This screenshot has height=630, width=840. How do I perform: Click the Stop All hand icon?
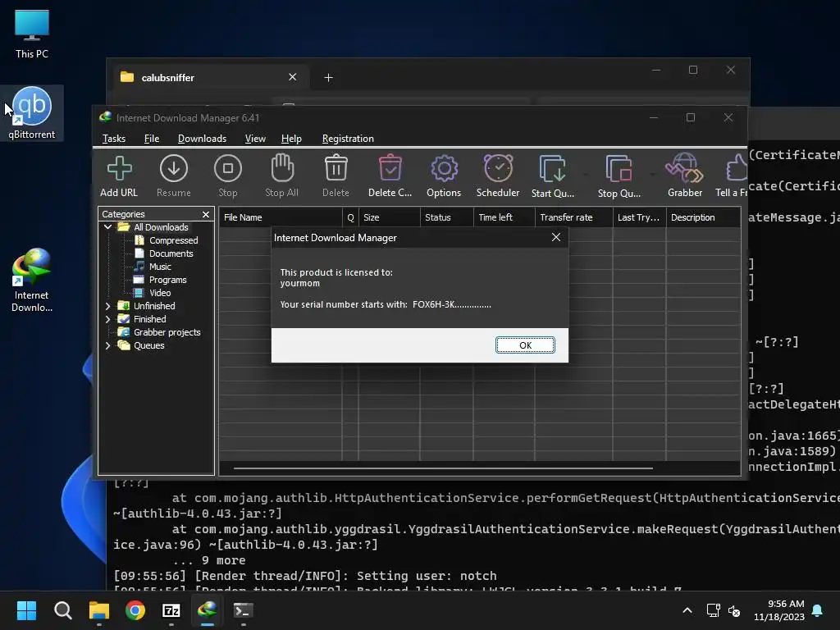tap(282, 176)
